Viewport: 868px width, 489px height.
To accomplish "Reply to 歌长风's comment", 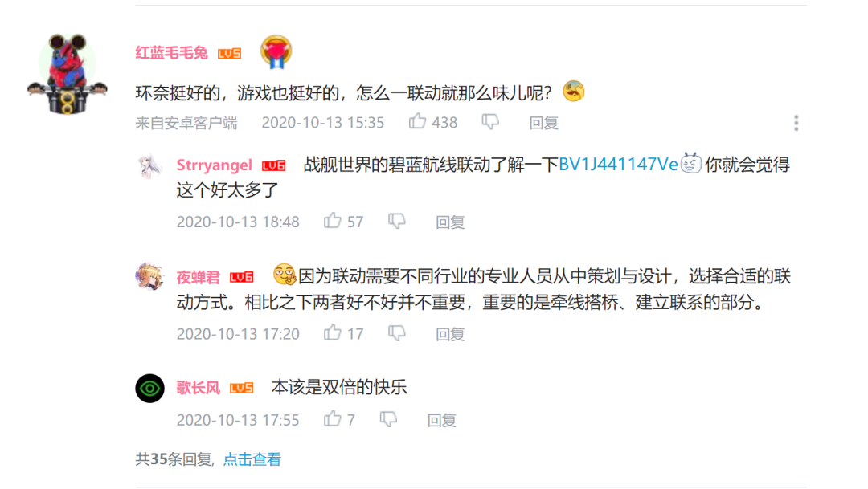I will pos(442,421).
